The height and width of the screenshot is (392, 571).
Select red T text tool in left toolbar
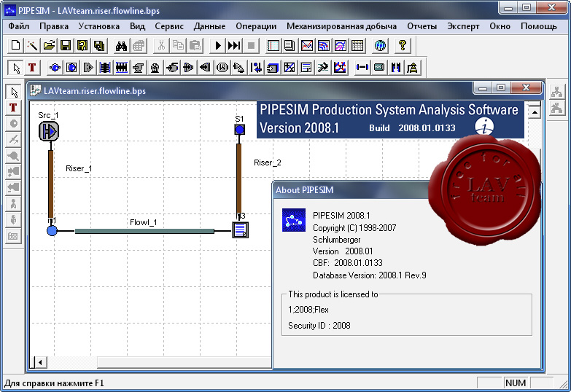tap(13, 108)
